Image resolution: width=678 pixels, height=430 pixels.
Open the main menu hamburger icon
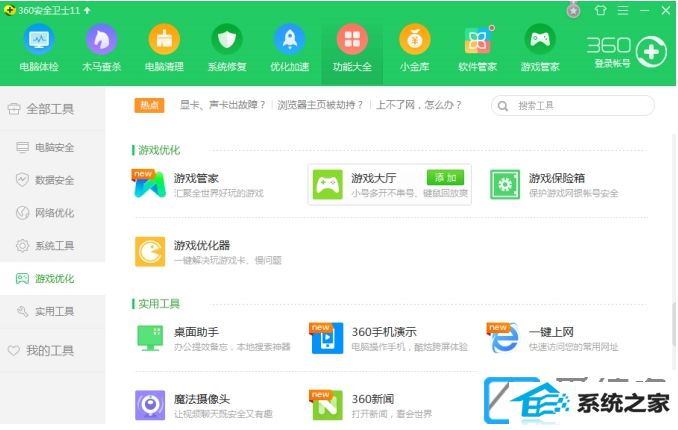[623, 10]
